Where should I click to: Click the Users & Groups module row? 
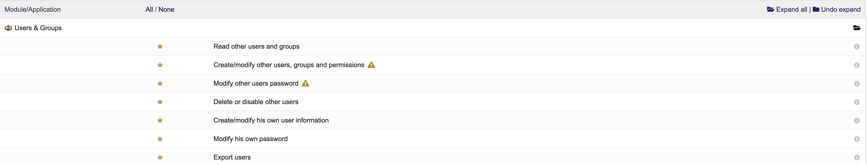(x=433, y=28)
